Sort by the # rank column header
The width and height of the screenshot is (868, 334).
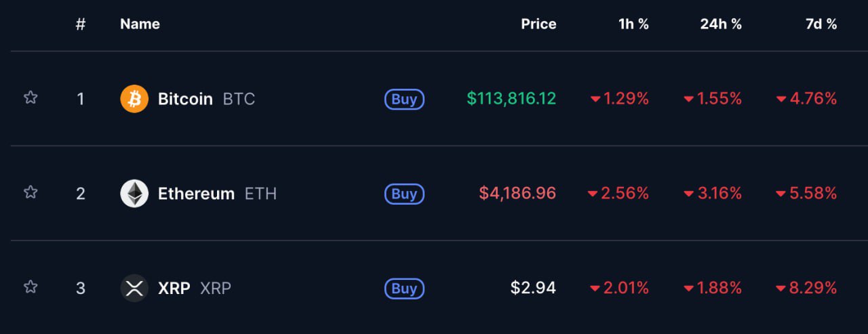tap(81, 24)
